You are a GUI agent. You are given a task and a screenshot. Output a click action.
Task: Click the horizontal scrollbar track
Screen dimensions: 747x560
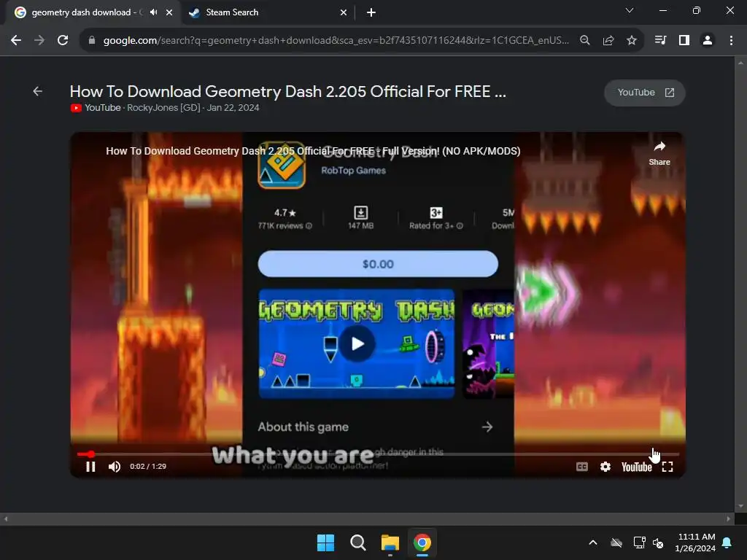click(x=367, y=518)
